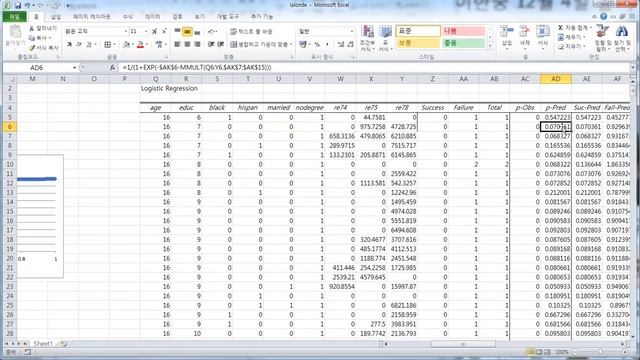Click the Undo arrow icon
The width and height of the screenshot is (640, 360).
point(28,6)
